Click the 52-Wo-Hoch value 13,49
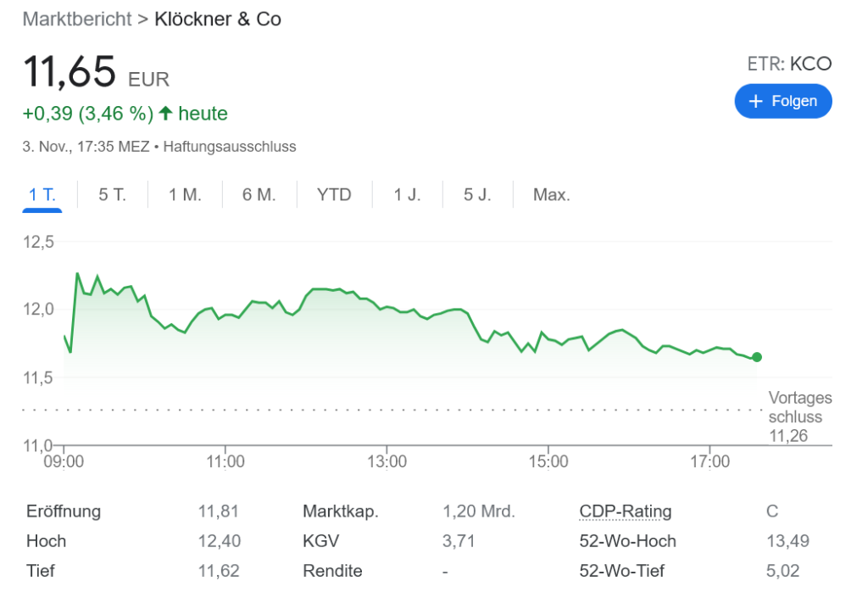868x609 pixels. tap(788, 540)
